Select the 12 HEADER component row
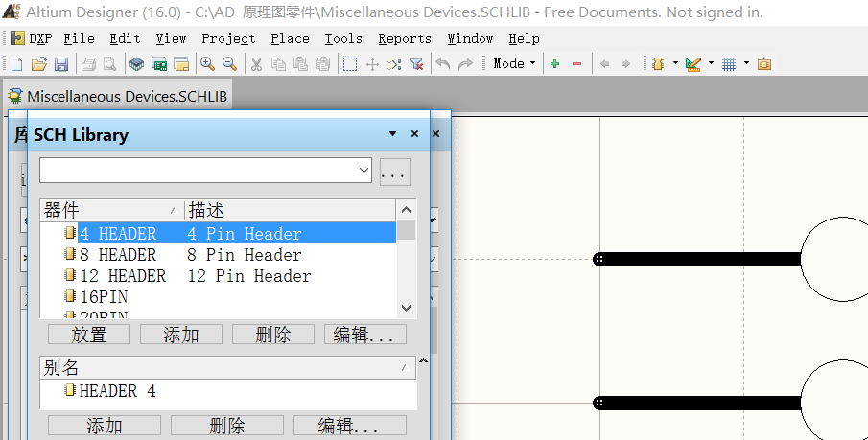868x440 pixels. tap(218, 276)
